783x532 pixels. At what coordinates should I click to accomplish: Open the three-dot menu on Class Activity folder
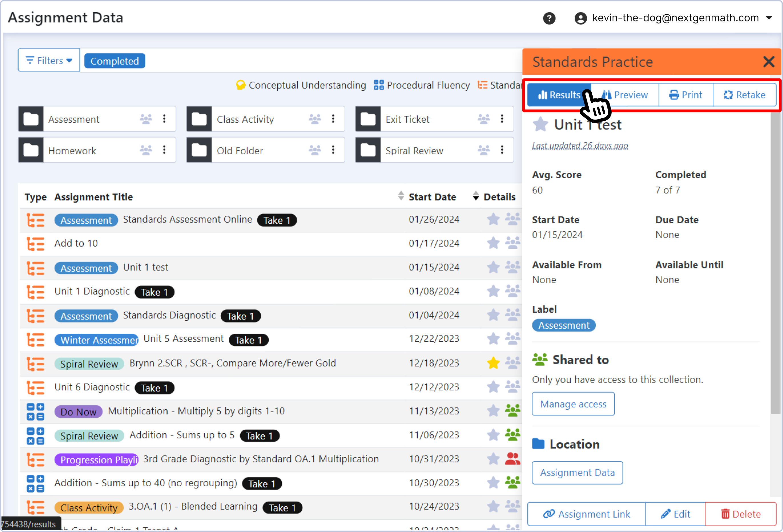(x=333, y=119)
